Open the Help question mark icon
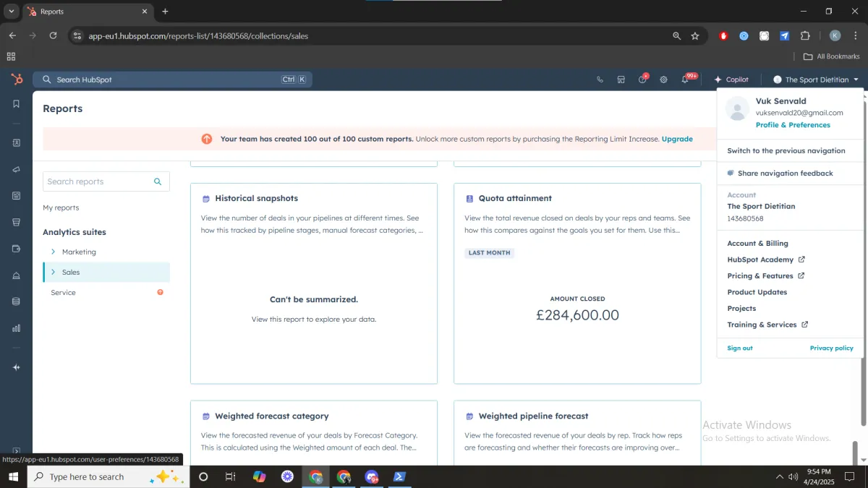The image size is (868, 488). [642, 80]
